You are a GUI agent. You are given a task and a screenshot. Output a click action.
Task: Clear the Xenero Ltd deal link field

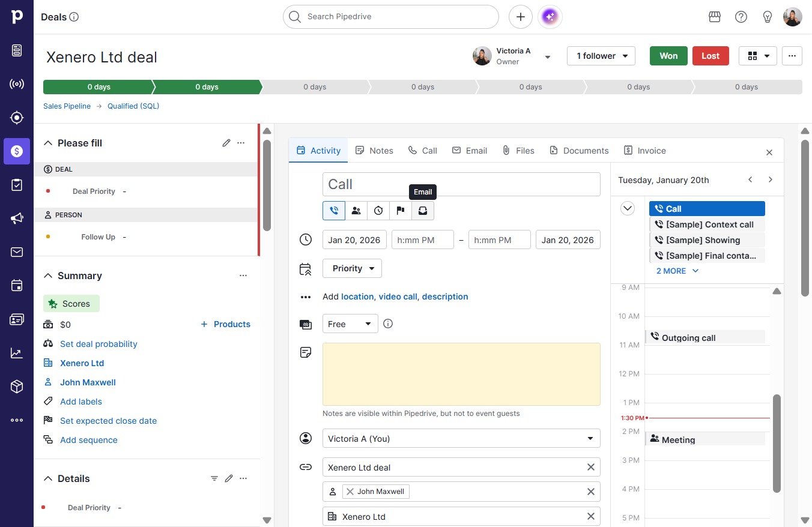591,467
